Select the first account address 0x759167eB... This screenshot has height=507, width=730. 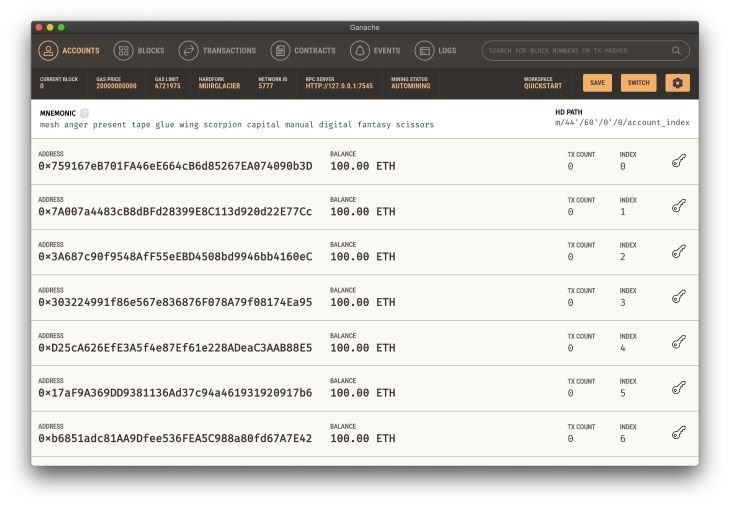point(175,166)
